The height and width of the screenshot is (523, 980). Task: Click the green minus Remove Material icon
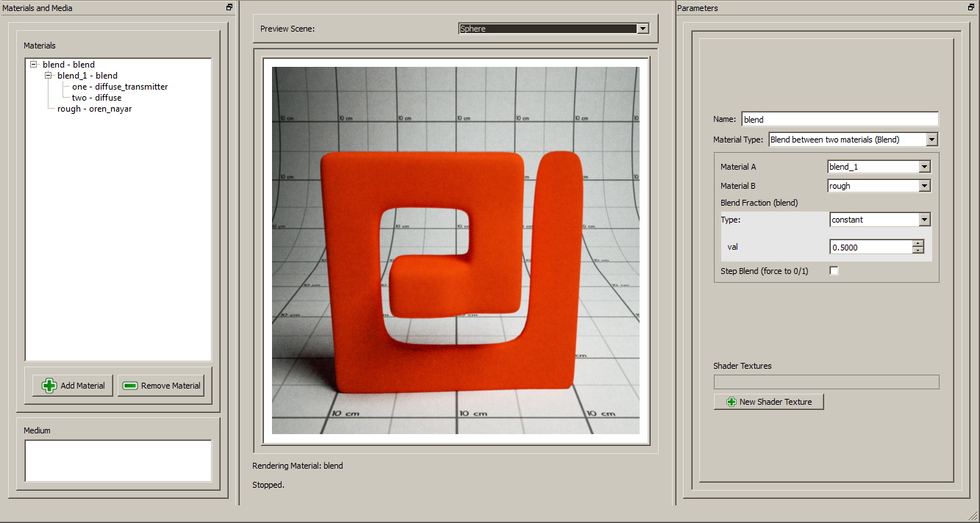point(130,386)
